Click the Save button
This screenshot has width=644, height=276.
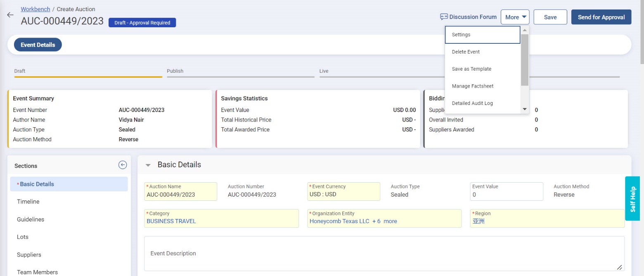tap(550, 17)
